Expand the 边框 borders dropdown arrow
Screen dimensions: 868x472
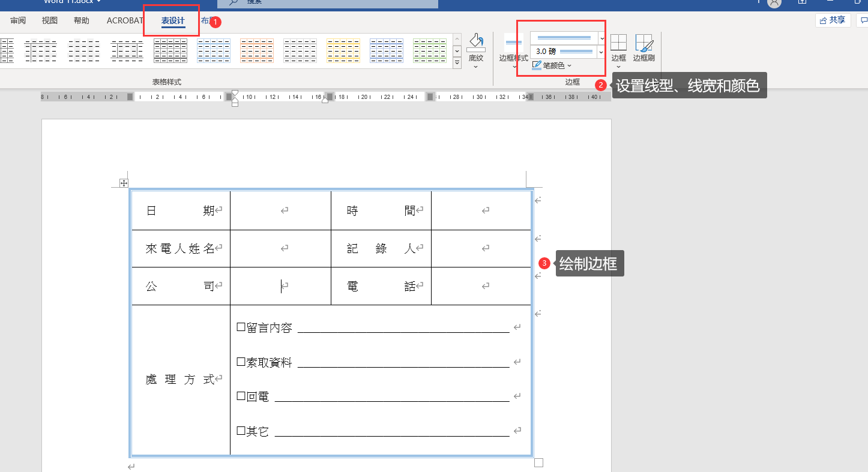coord(618,67)
